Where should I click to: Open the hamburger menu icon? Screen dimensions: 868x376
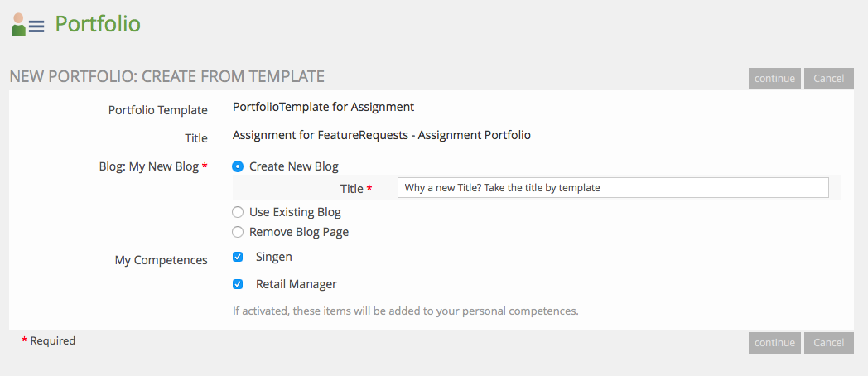(36, 27)
